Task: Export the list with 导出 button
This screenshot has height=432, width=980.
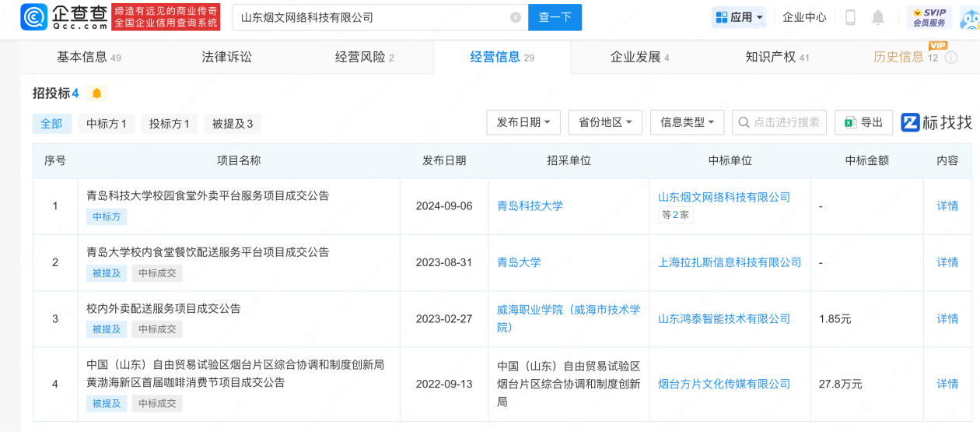Action: click(x=863, y=122)
